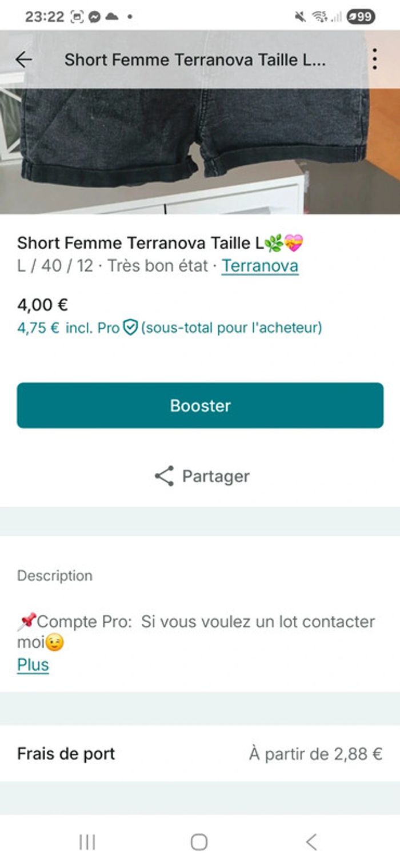This screenshot has width=400, height=868.
Task: Tap the 23:22 status bar clock
Action: tap(45, 17)
